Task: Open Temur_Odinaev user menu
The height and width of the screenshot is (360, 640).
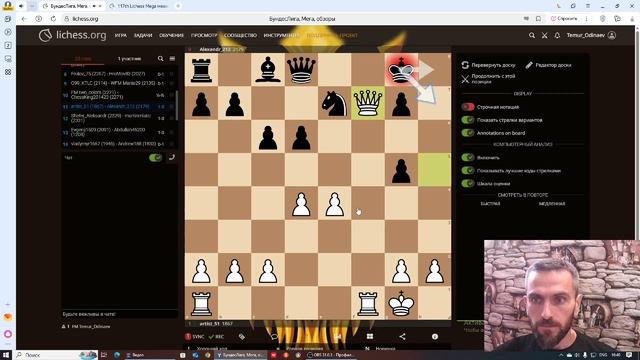Action: coord(591,36)
